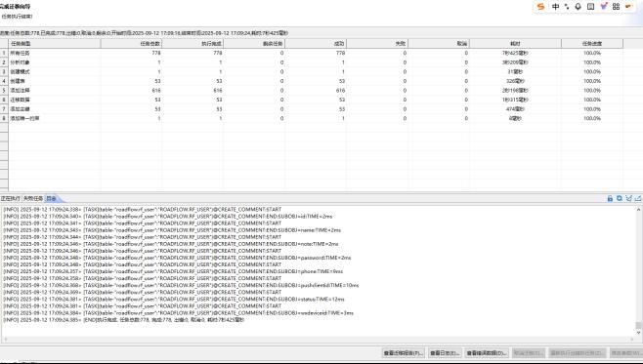Click the 取消 column header

pyautogui.click(x=439, y=43)
